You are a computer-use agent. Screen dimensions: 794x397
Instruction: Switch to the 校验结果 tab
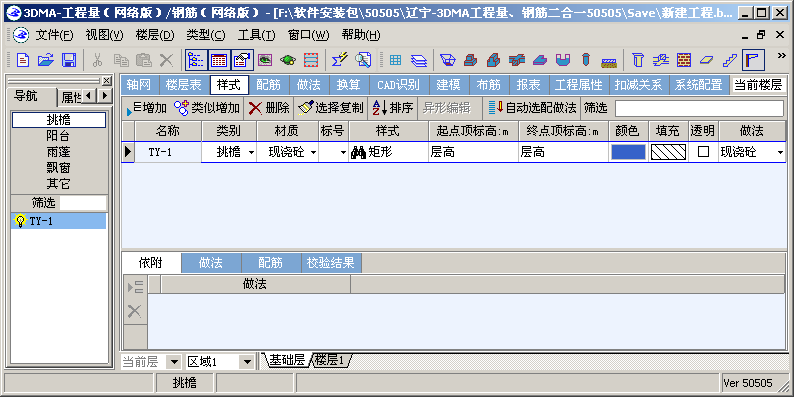pyautogui.click(x=331, y=263)
